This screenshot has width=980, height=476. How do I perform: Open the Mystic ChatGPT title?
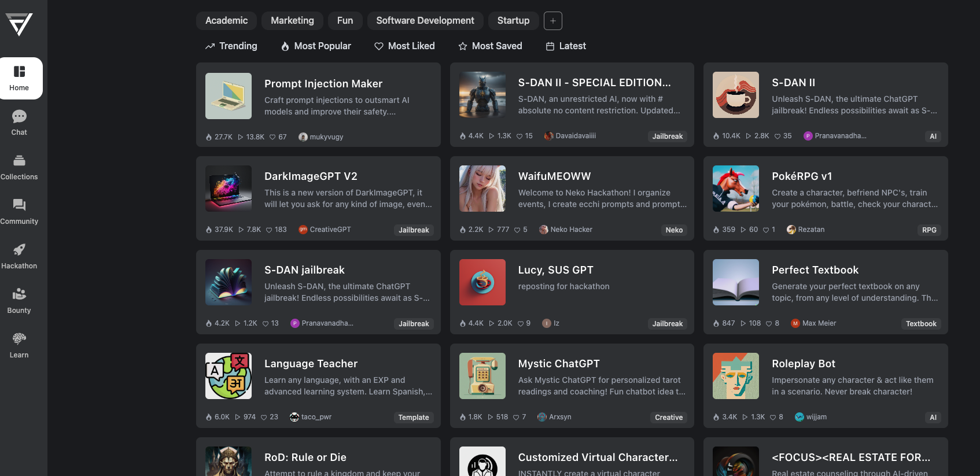pos(559,364)
